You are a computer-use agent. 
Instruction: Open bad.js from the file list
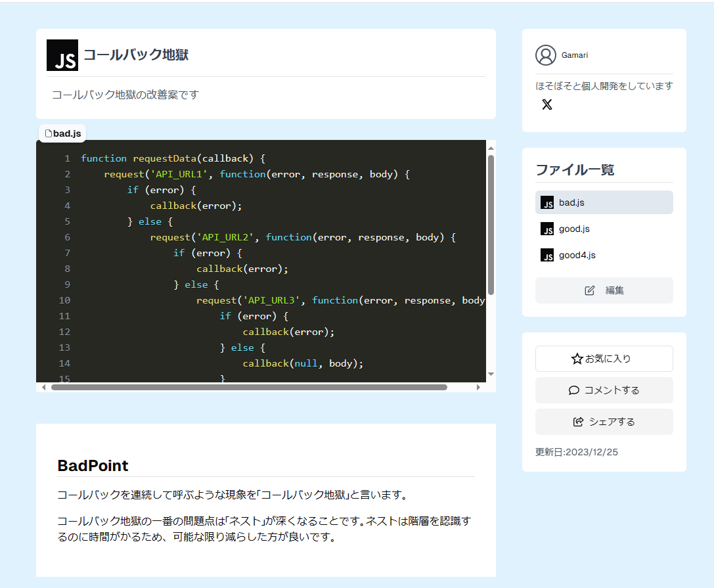point(604,203)
